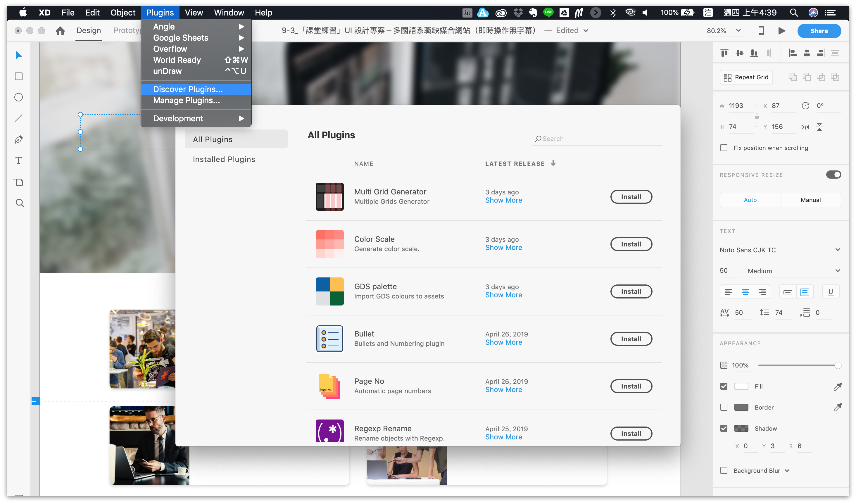
Task: Align selection to top edge
Action: [724, 53]
